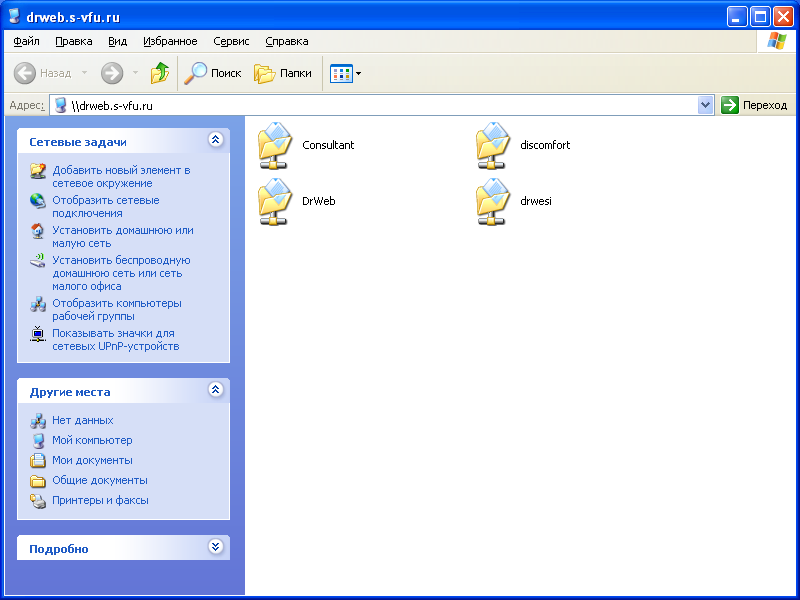This screenshot has height=600, width=800.
Task: Click the title bar computer icon
Action: [x=14, y=17]
